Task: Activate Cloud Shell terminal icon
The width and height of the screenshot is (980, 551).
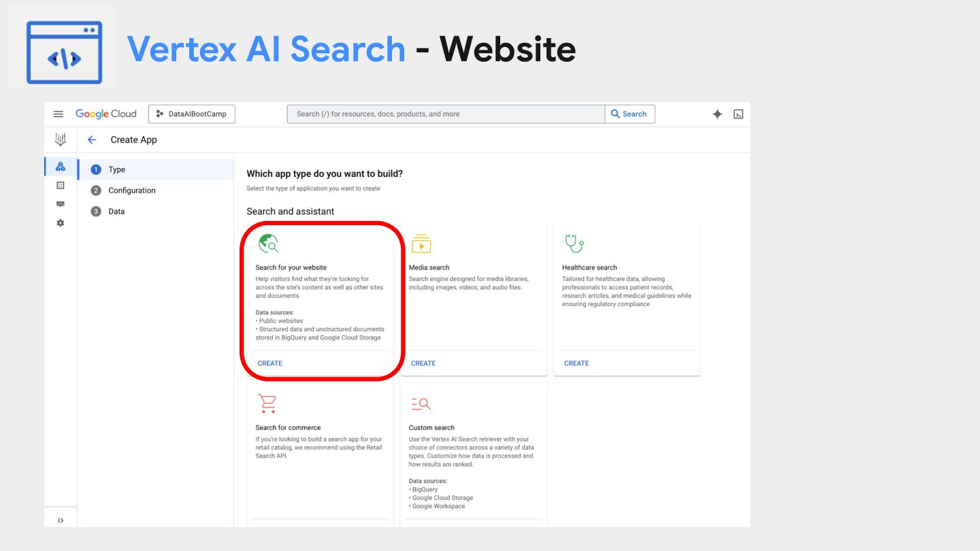Action: 738,114
